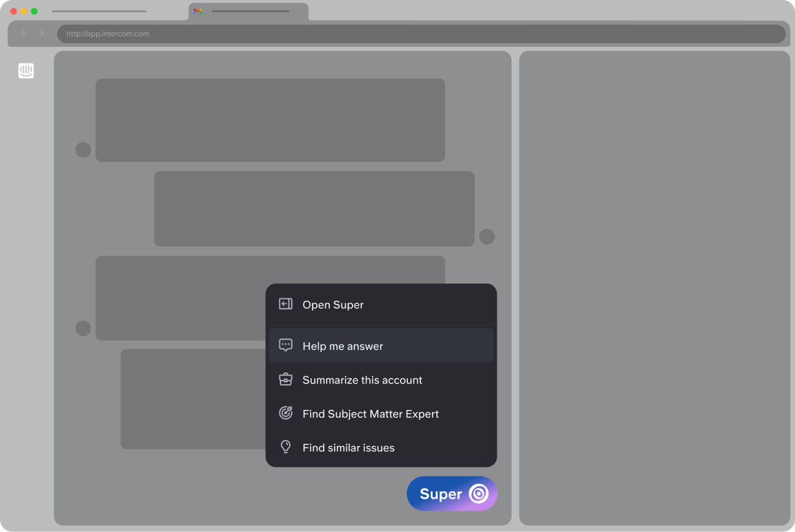Click the lightbulb icon beside Find similar issues
Screen dimensions: 795x532
(285, 447)
